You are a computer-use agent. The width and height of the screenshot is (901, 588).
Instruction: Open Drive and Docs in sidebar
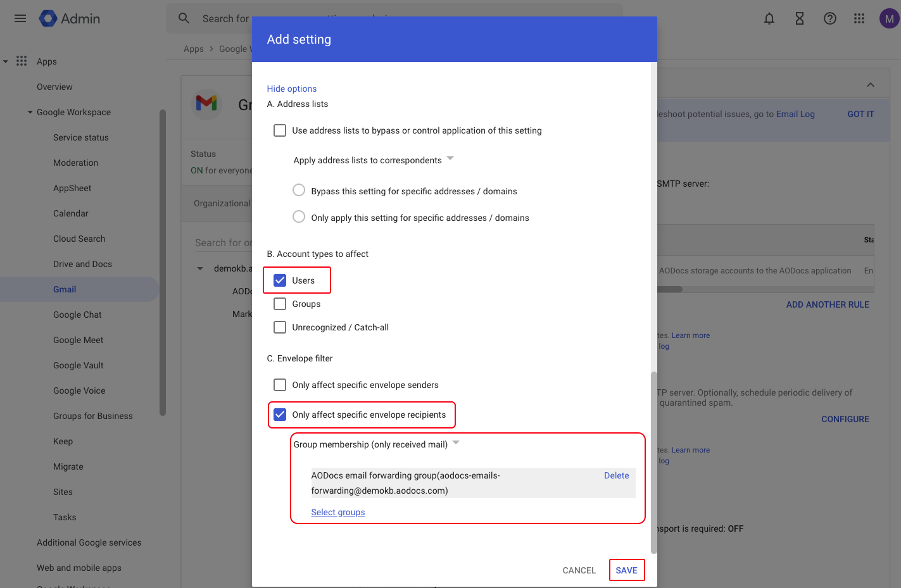(x=82, y=264)
